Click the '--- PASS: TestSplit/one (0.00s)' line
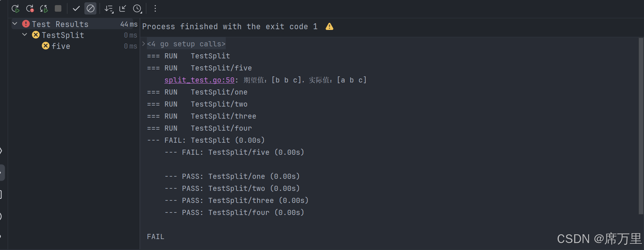The image size is (644, 250). click(x=232, y=176)
